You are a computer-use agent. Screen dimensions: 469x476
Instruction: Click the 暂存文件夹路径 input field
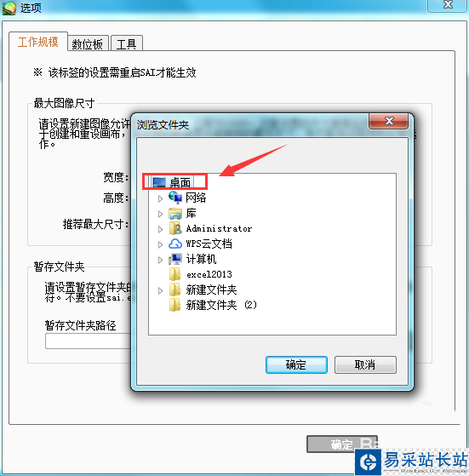(x=88, y=341)
